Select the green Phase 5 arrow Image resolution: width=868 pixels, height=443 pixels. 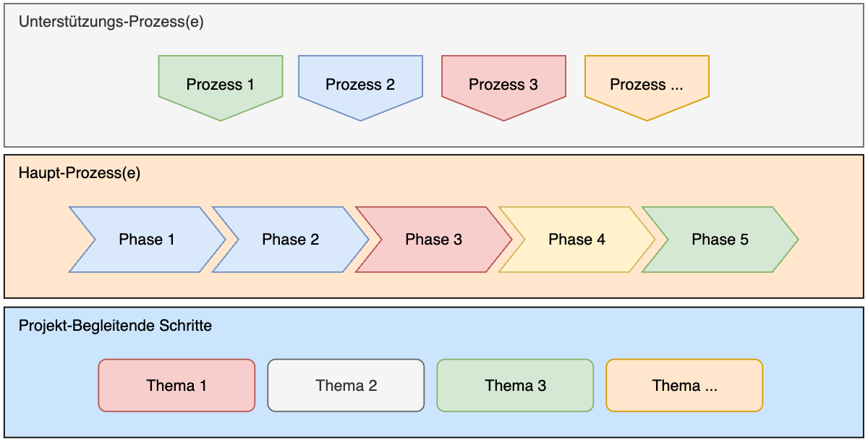720,240
